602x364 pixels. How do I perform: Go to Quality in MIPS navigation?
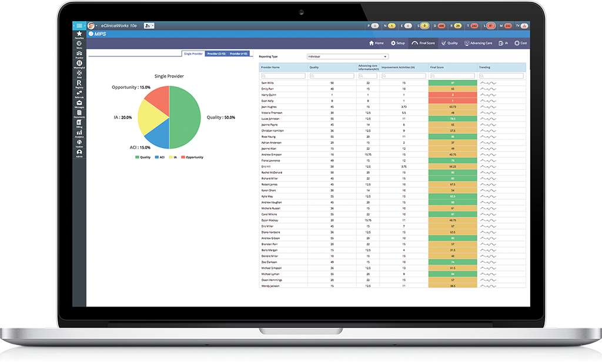pyautogui.click(x=450, y=43)
